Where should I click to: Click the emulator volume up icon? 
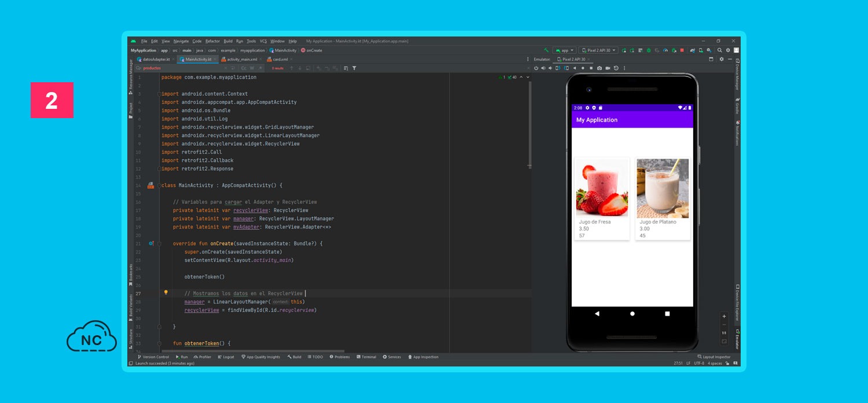click(543, 68)
